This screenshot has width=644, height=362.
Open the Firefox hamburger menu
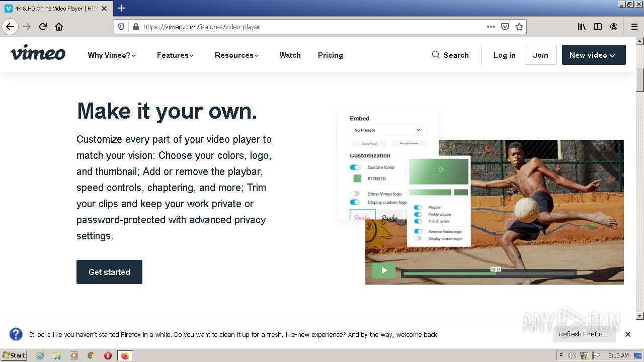pos(634,27)
